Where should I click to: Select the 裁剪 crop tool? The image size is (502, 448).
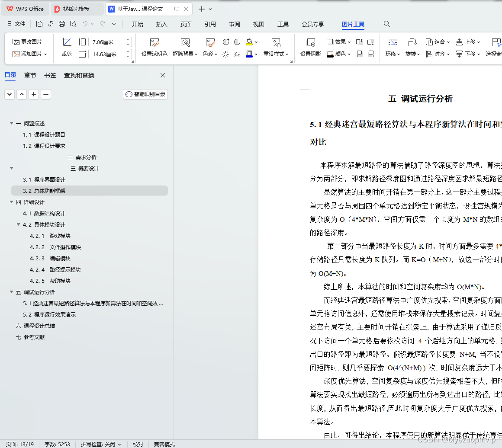point(66,48)
